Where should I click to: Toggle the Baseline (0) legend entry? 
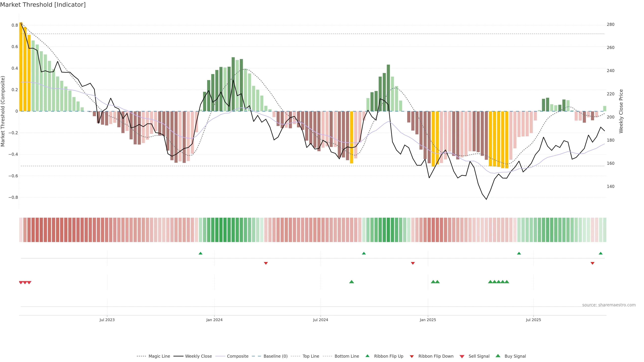(x=275, y=356)
